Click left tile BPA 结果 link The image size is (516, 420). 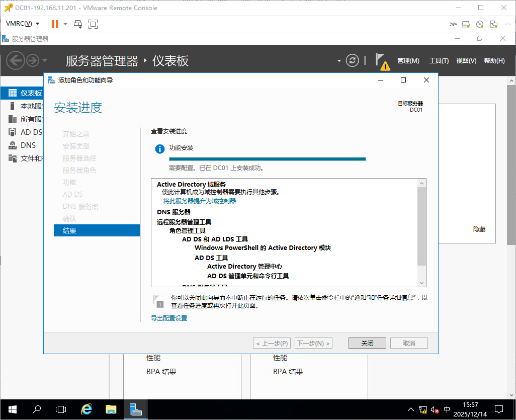tap(161, 372)
